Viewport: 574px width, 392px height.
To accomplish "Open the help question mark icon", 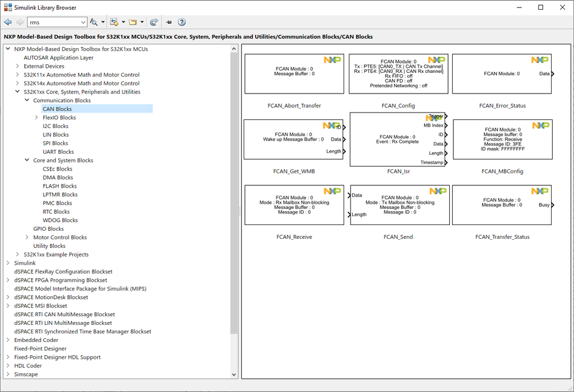I will point(182,22).
